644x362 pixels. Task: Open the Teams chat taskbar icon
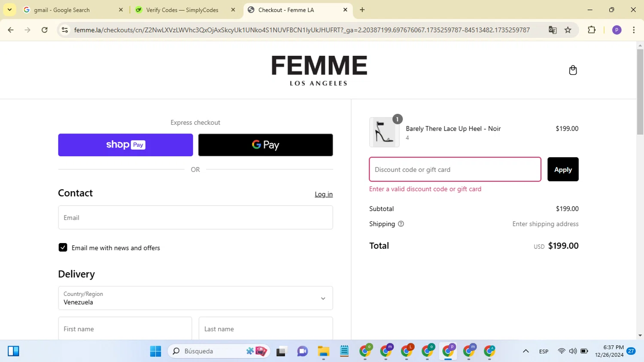coord(302,351)
